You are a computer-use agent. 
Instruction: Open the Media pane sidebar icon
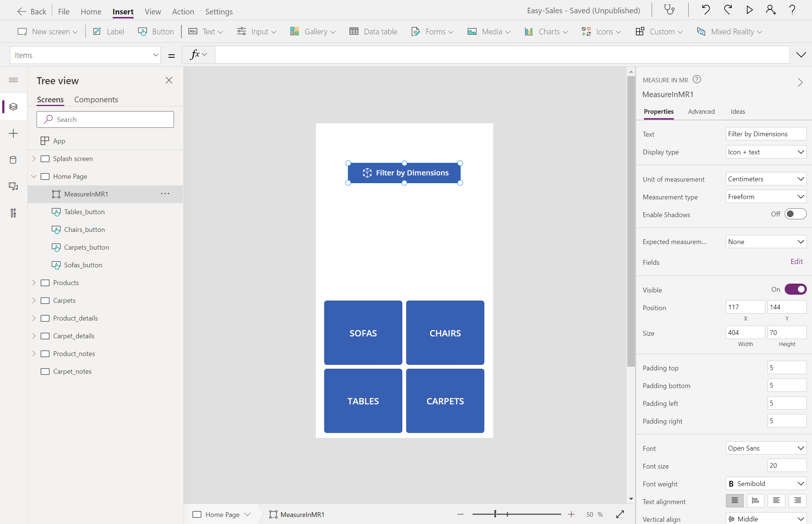coord(13,186)
